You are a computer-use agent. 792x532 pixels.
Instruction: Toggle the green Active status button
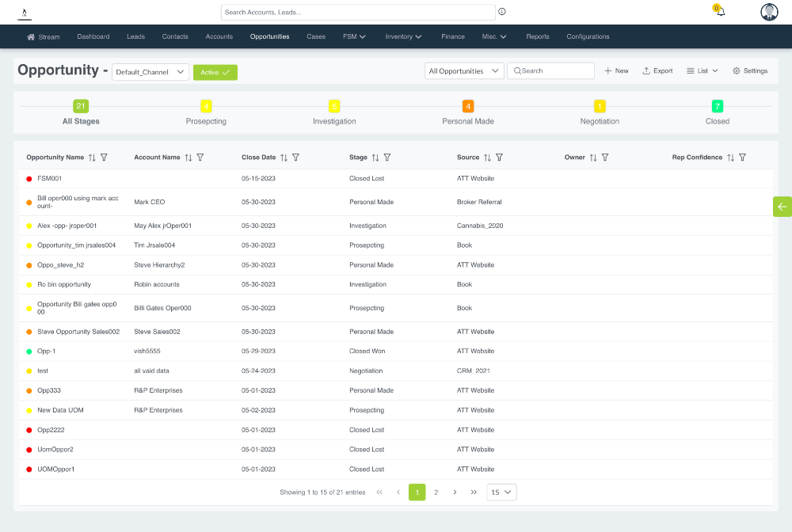[215, 72]
